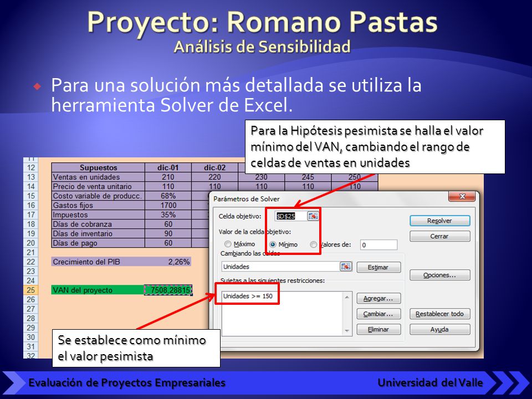Screen dimensions: 532x399
Task: Click the Días de pago label cell
Action: coord(98,243)
